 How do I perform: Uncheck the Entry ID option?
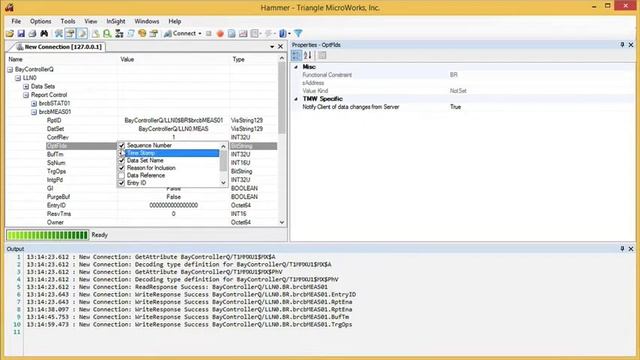click(x=121, y=183)
